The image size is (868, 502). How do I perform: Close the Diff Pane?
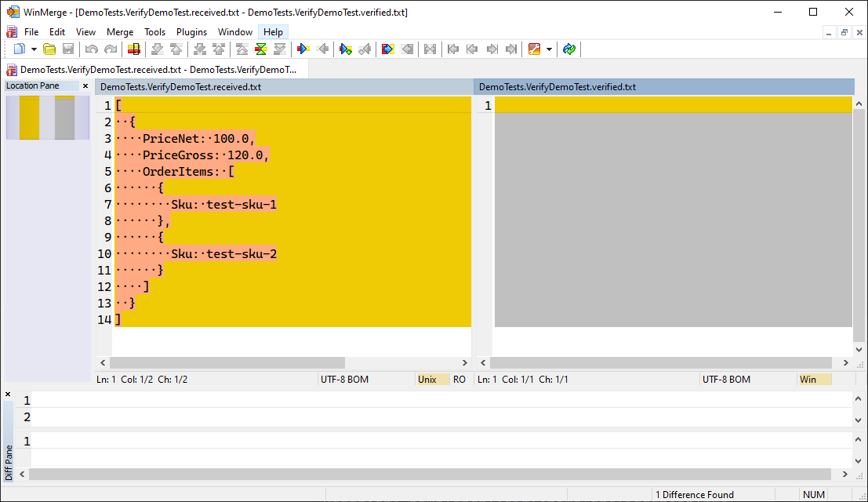8,394
